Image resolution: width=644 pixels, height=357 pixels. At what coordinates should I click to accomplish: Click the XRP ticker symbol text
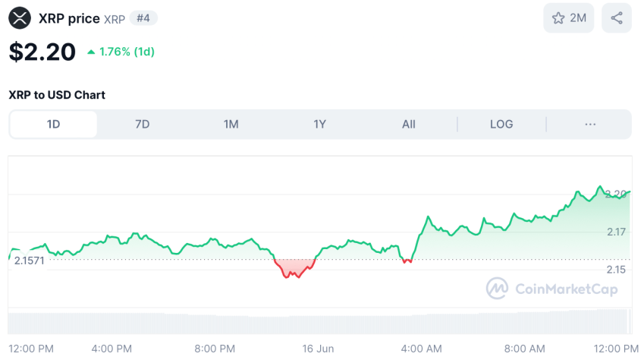pos(115,19)
